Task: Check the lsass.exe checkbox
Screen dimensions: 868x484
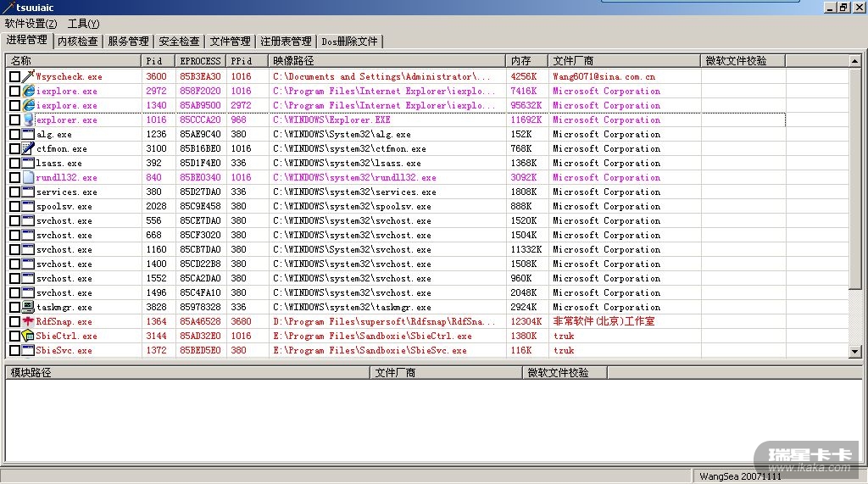Action: coord(15,163)
